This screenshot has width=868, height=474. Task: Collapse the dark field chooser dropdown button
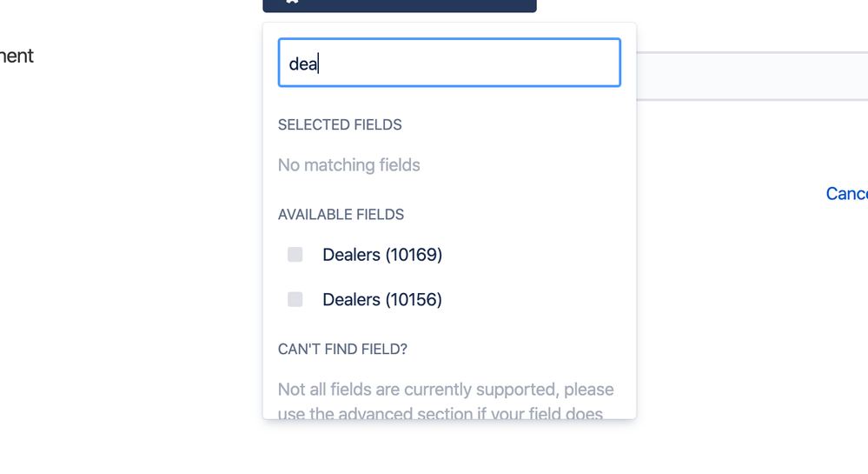(399, 5)
